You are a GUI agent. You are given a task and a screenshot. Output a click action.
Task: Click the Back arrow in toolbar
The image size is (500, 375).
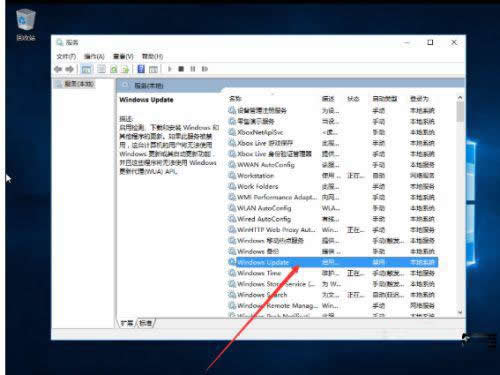[58, 69]
